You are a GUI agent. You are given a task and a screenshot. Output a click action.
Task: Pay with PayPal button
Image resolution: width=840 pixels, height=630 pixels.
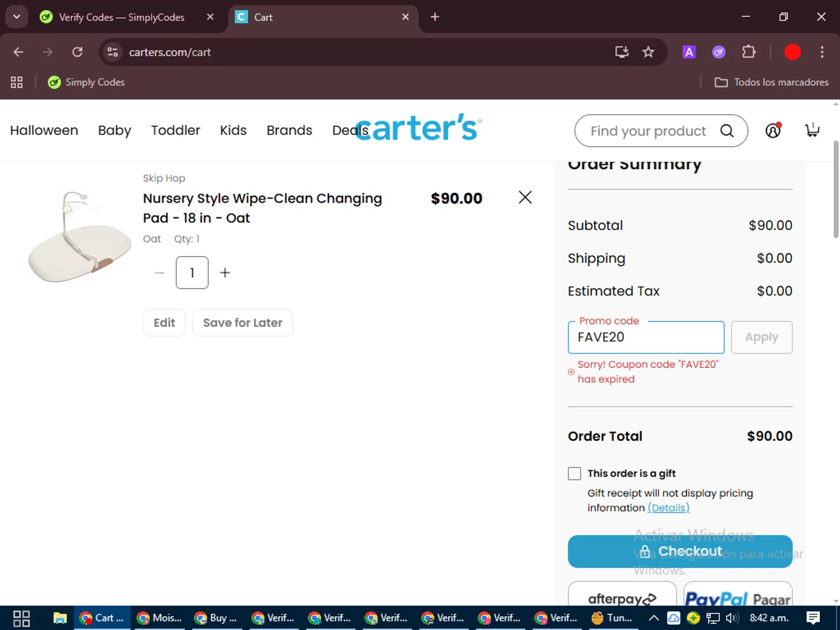coord(738,595)
